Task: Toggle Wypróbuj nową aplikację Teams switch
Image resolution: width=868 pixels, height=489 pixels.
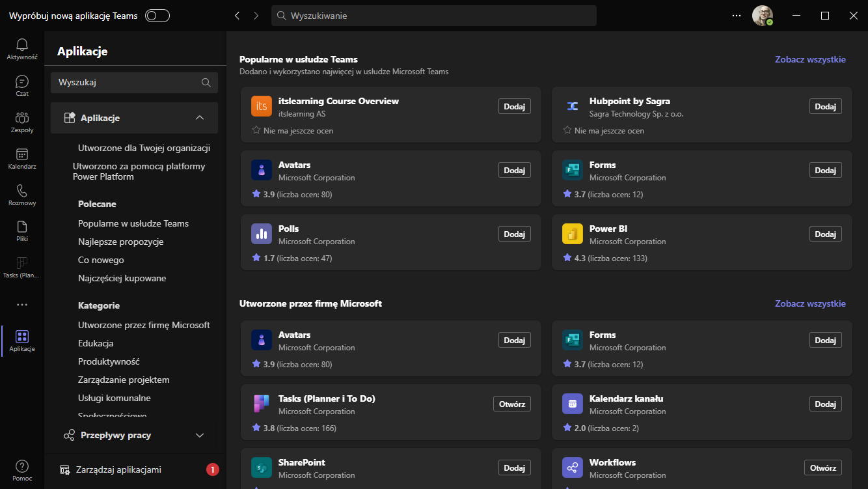Action: click(x=157, y=16)
